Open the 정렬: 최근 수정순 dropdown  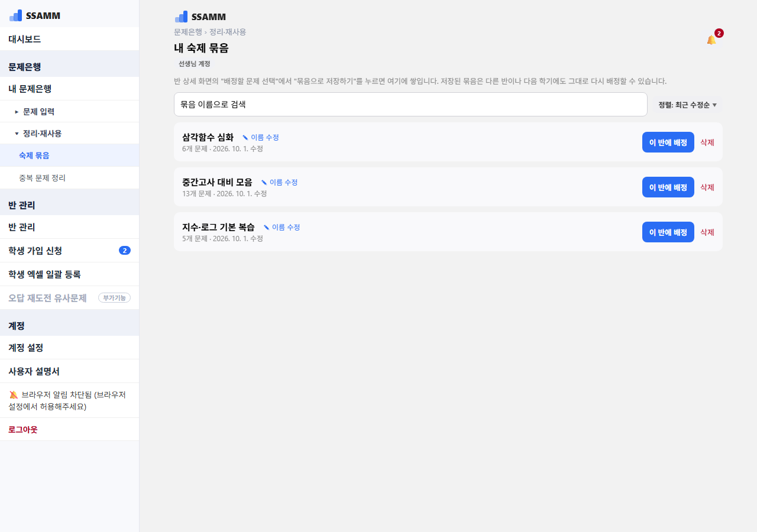click(x=688, y=105)
